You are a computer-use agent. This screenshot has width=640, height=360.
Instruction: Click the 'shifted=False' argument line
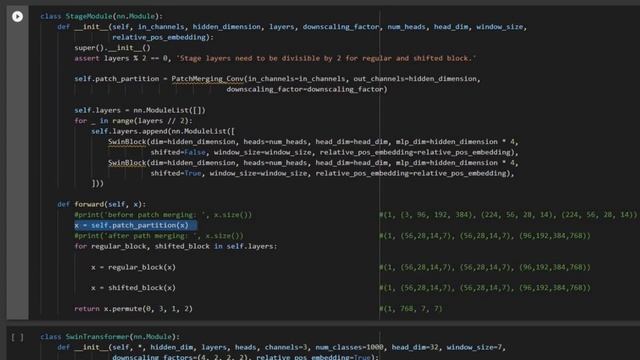coord(334,152)
